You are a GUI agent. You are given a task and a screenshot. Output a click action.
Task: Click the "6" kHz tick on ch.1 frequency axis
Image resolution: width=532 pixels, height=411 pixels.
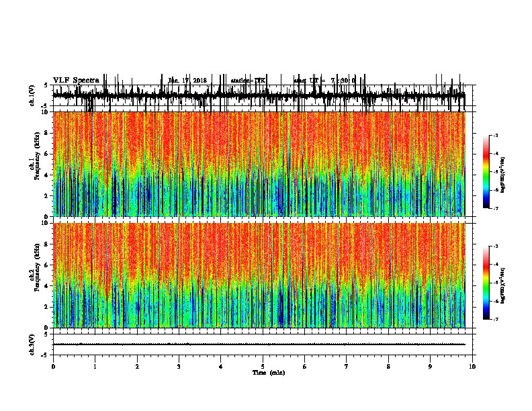[47, 154]
